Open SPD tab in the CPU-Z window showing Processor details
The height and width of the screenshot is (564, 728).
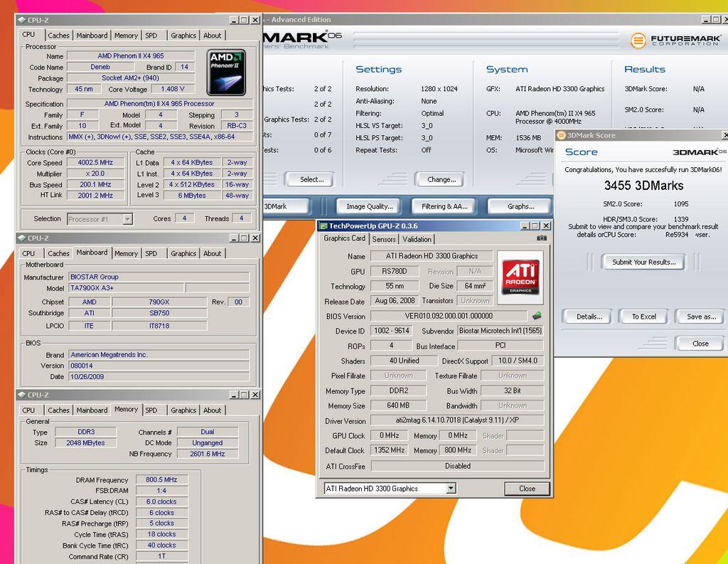[151, 36]
